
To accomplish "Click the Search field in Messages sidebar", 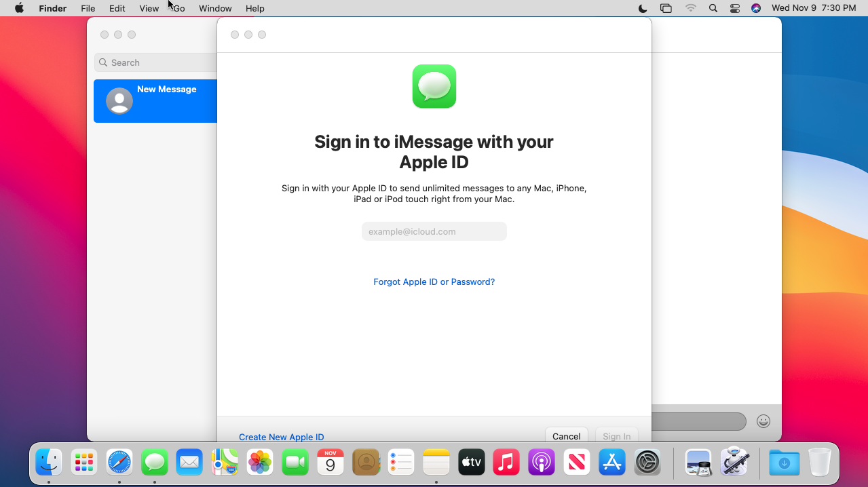I will [x=156, y=62].
